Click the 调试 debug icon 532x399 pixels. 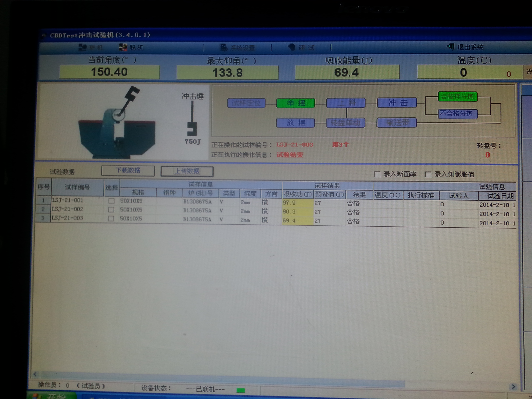291,47
